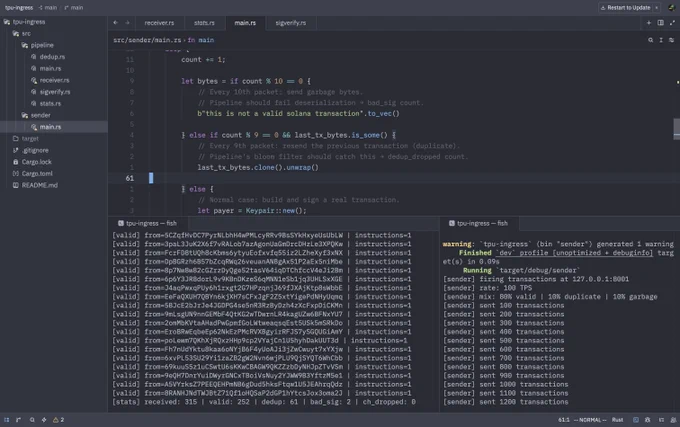Open the Rust language selector
Image resolution: width=680 pixels, height=427 pixels.
617,420
